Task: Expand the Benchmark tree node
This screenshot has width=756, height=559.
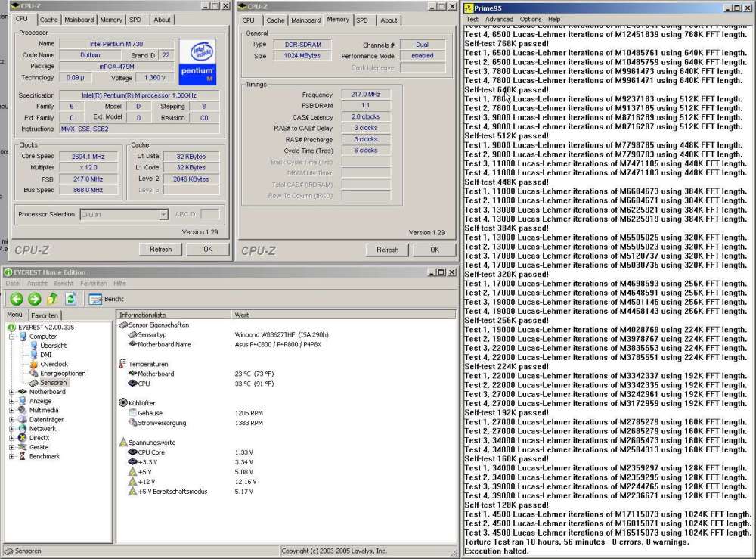Action: 11,456
